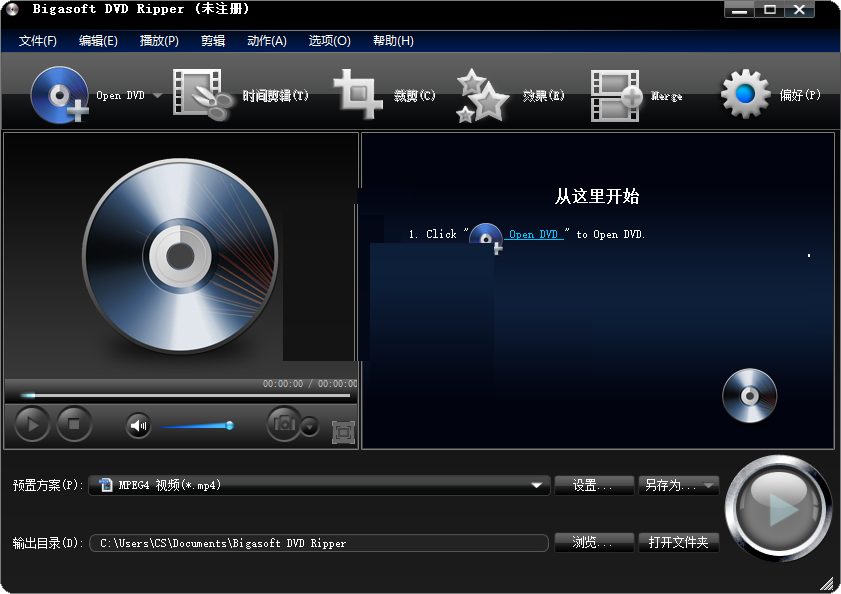Minimize the Bigasoft DVD Ripper window
Screen dimensions: 841x594
click(739, 10)
